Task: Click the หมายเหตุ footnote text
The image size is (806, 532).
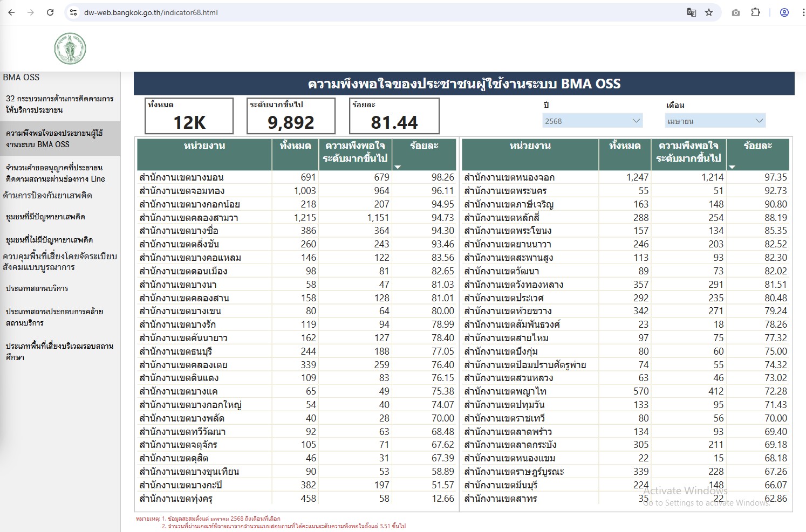Action: click(271, 522)
